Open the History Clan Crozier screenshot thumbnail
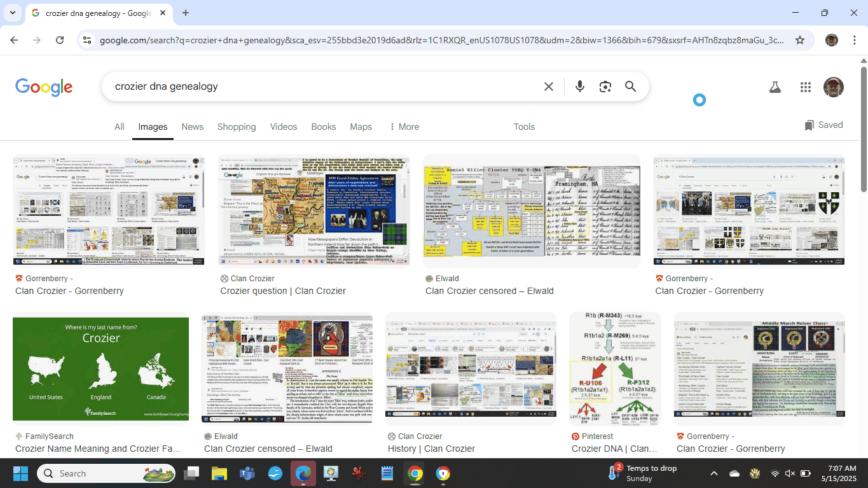The height and width of the screenshot is (488, 868). [471, 369]
